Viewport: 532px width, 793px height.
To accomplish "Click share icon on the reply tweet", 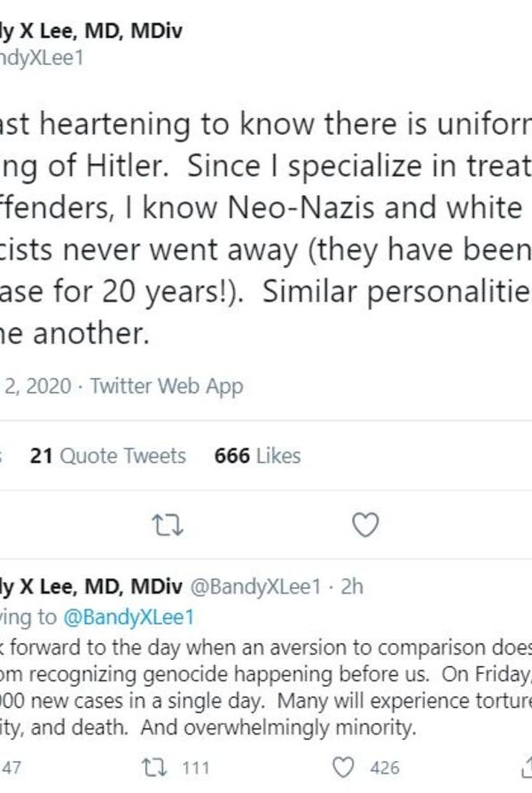I will tap(523, 767).
